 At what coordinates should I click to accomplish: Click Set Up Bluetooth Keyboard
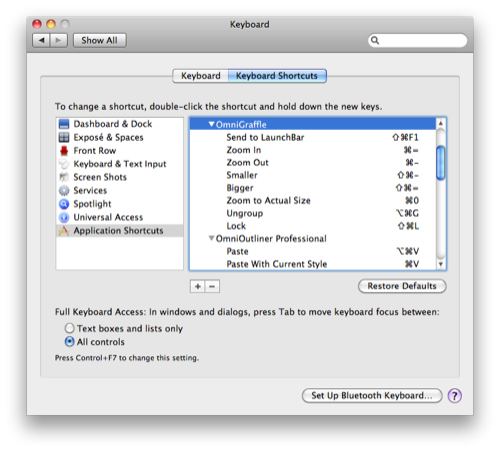pos(372,396)
